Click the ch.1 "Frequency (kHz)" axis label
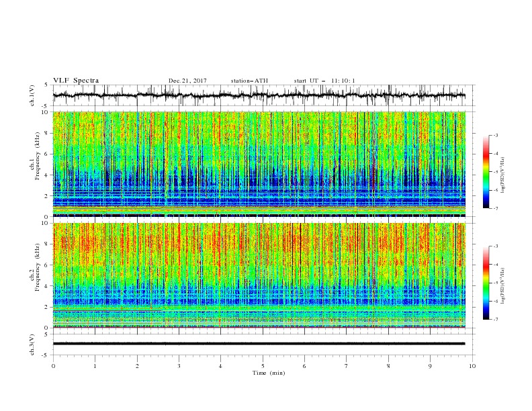The image size is (532, 411). (x=38, y=156)
